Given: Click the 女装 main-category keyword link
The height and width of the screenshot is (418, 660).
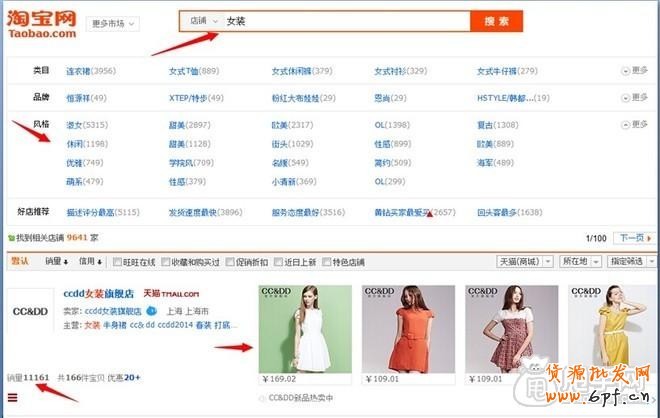Looking at the screenshot, I should [92, 325].
